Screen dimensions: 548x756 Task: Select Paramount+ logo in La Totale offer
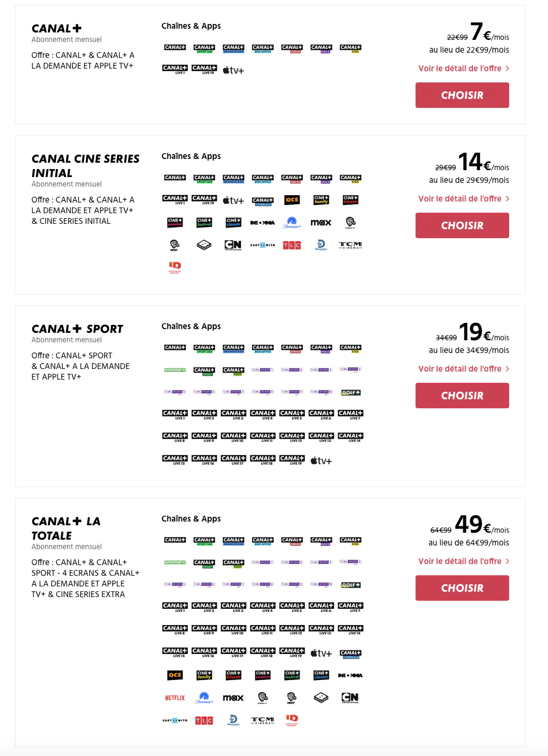coord(204,698)
